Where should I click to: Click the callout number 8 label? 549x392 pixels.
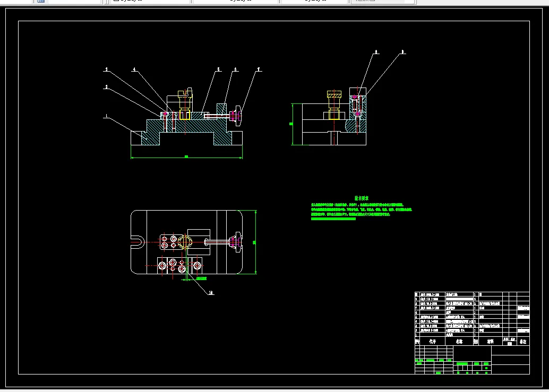376,52
